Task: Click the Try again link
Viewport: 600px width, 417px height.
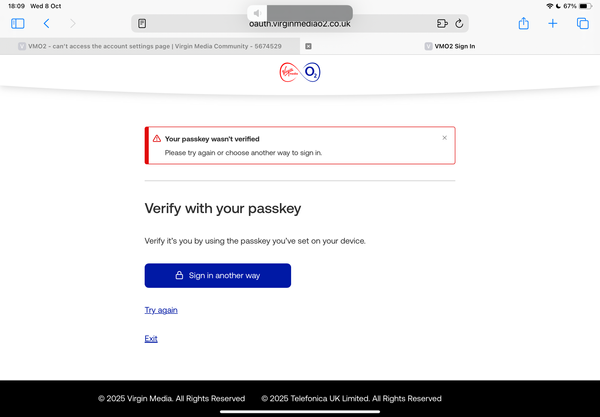Action: 161,310
